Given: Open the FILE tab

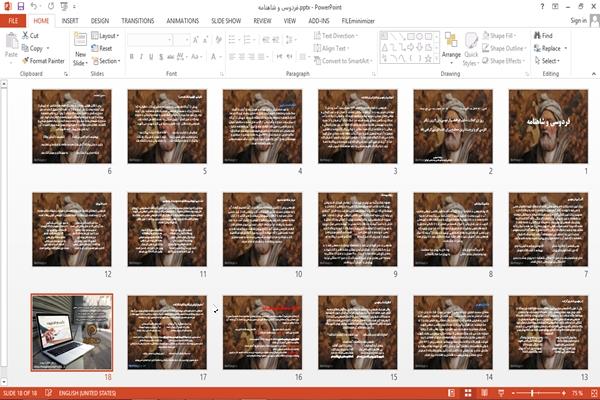Looking at the screenshot, I should 13,21.
